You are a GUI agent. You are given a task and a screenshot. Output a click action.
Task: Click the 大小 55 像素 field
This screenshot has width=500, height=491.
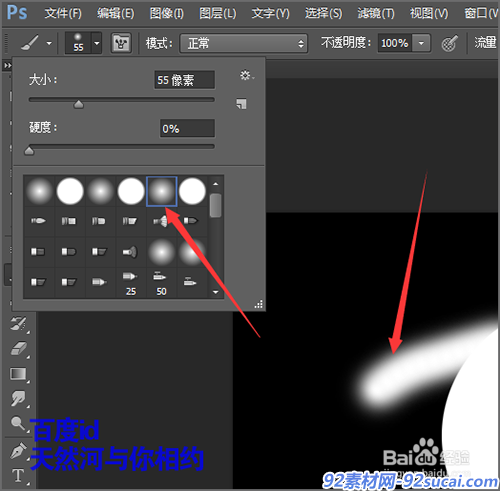point(185,80)
